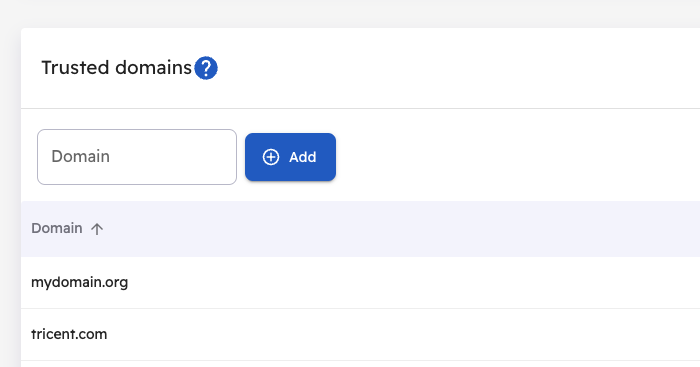Screen dimensions: 700x367
Task: Click the tricent.com domain text
Action: click(69, 334)
